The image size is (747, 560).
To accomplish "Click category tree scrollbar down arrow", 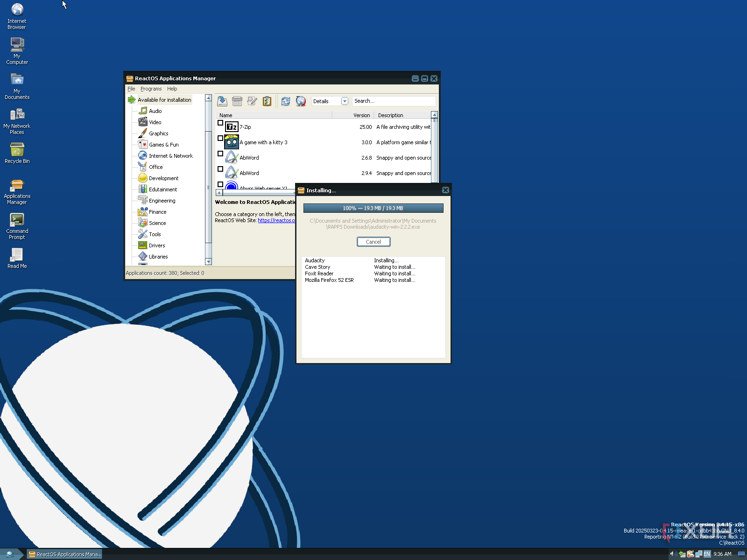I will pos(208,262).
